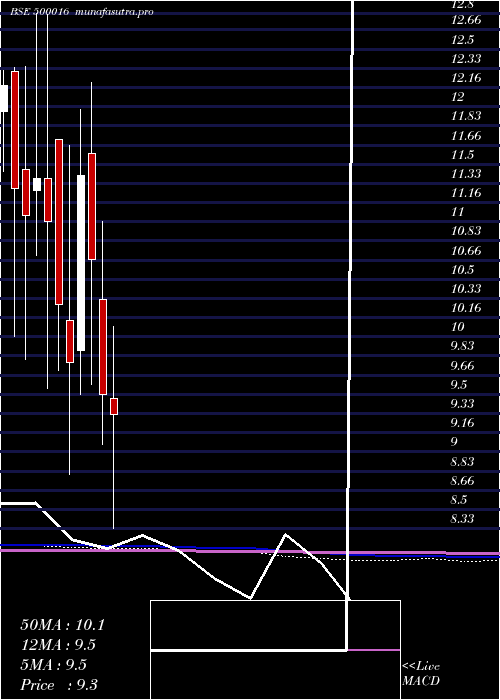
Task: Click the 10 price axis label
Action: tap(458, 327)
